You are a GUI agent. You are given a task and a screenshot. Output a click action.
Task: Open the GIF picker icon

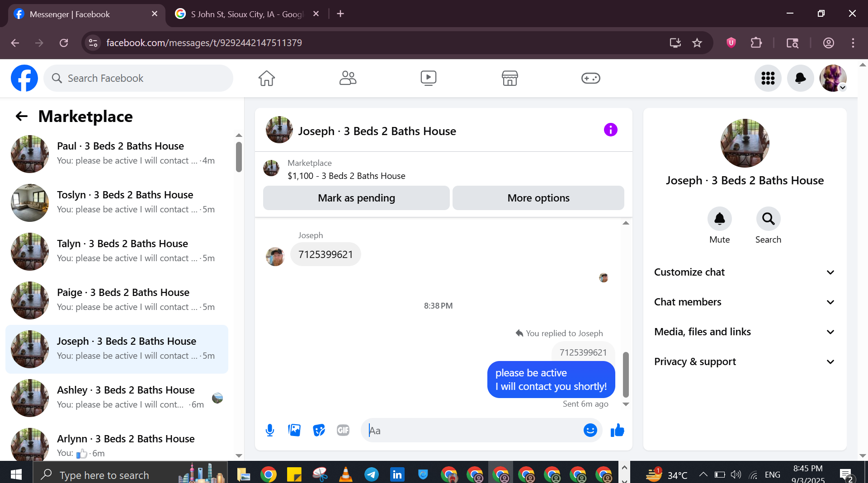point(343,430)
